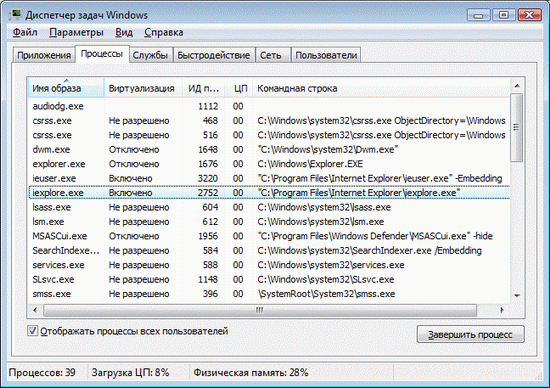
Task: Select the lsass.exe process
Action: coord(269,207)
